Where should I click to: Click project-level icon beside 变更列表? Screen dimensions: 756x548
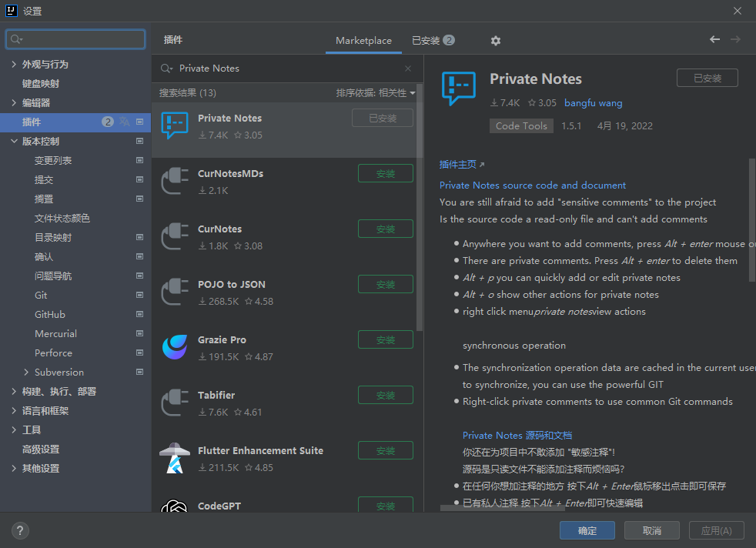point(140,161)
